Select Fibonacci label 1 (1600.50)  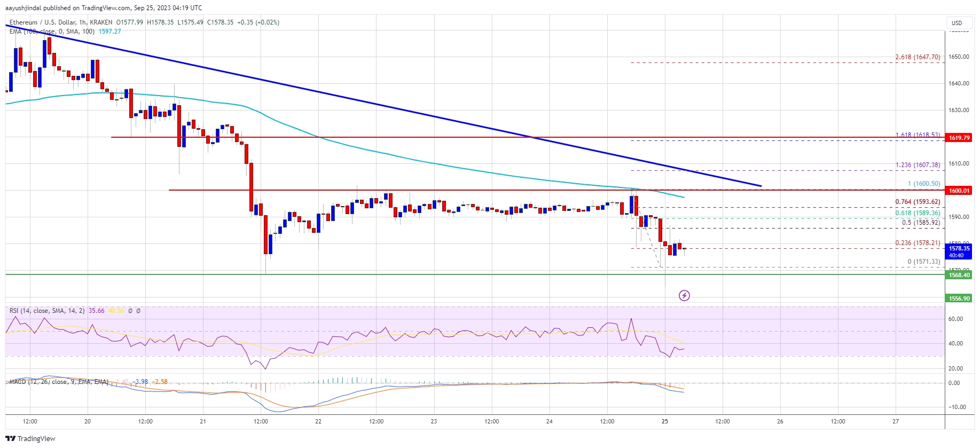[x=924, y=184]
